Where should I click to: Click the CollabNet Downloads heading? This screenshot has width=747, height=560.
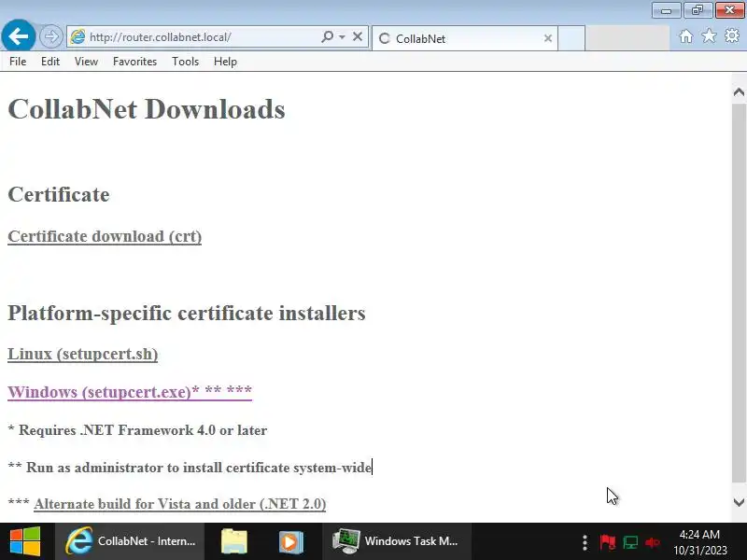pos(147,109)
